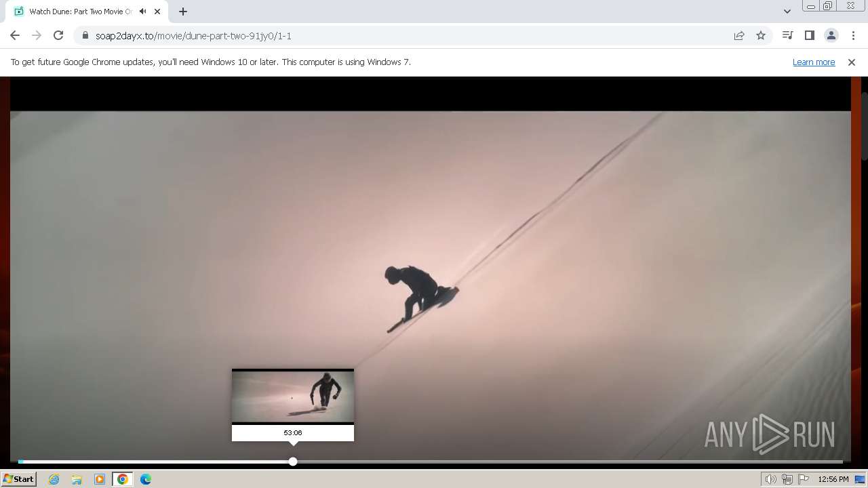Open the Chrome profile avatar
The width and height of the screenshot is (868, 488).
click(x=831, y=36)
